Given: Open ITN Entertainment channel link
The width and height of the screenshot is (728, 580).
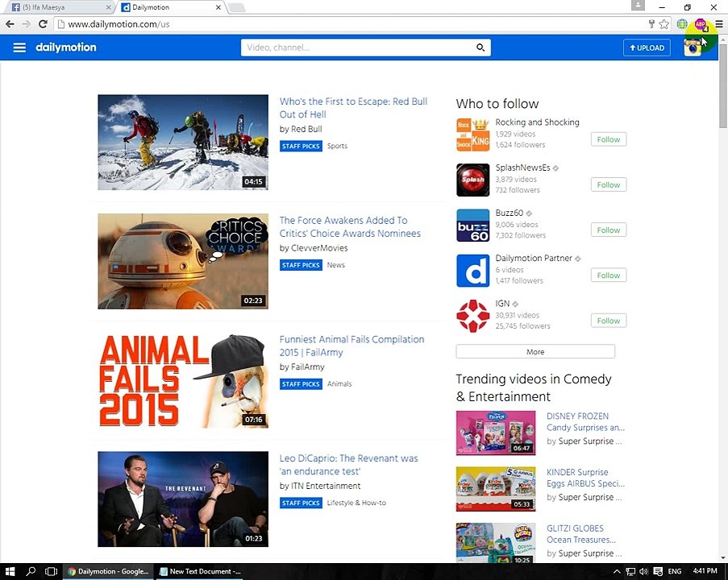Looking at the screenshot, I should coord(326,486).
